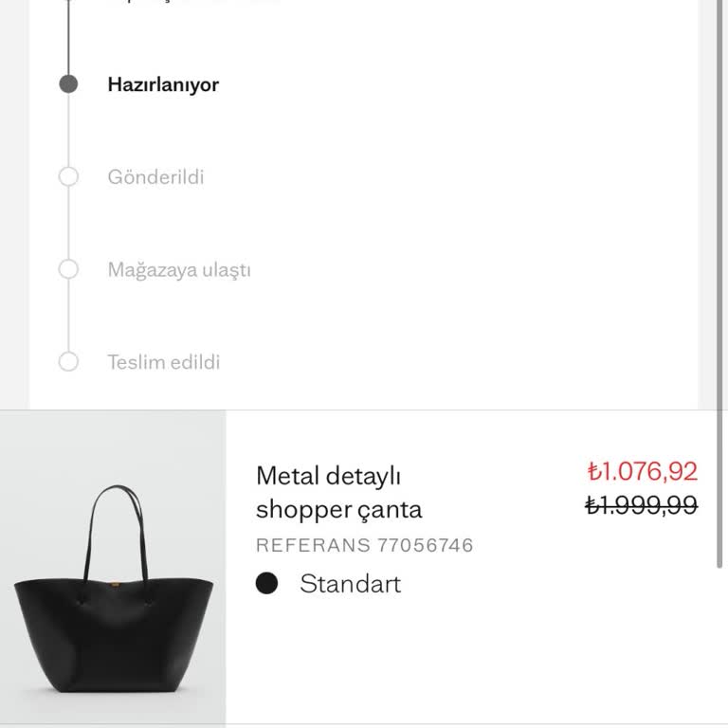
Task: Select the Gönderildi step label
Action: (x=155, y=177)
